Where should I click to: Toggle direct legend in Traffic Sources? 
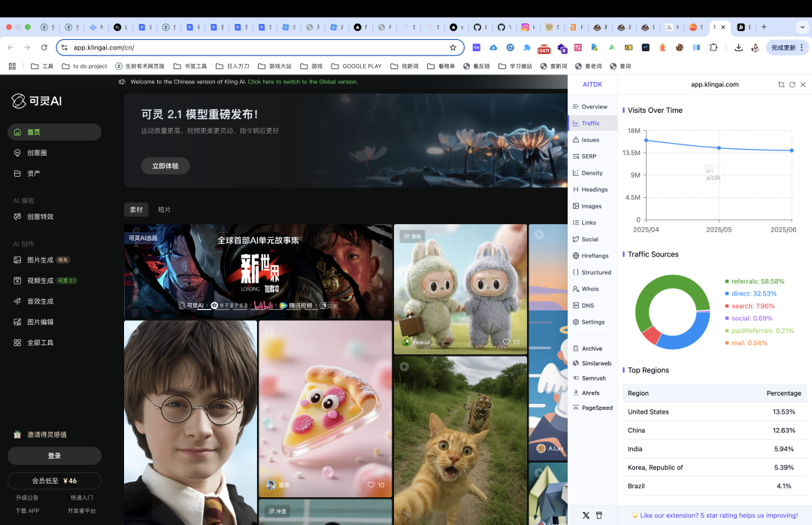pos(751,293)
